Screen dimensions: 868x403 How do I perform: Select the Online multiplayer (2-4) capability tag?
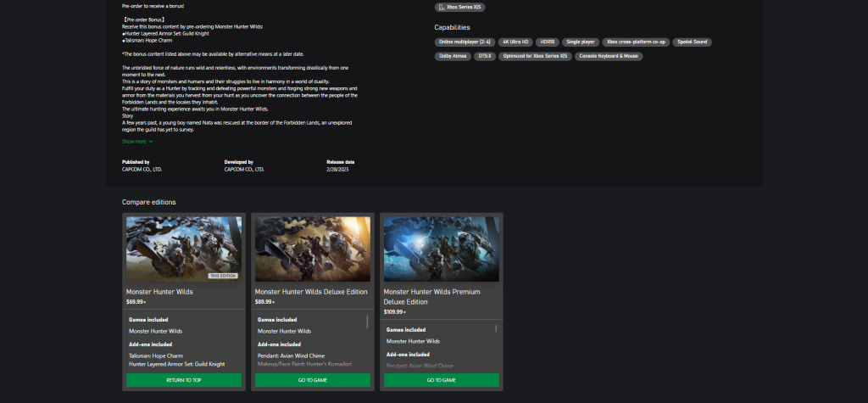[x=464, y=42]
